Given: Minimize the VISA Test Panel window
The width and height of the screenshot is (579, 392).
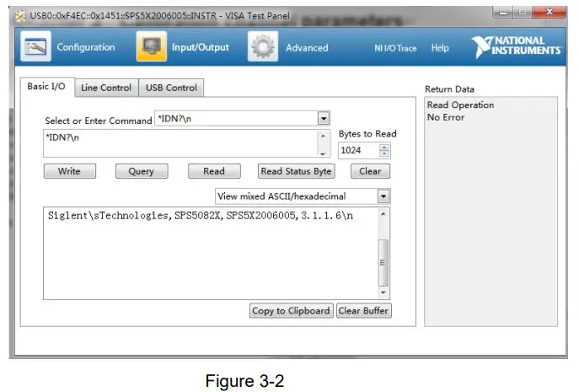Looking at the screenshot, I should point(503,12).
